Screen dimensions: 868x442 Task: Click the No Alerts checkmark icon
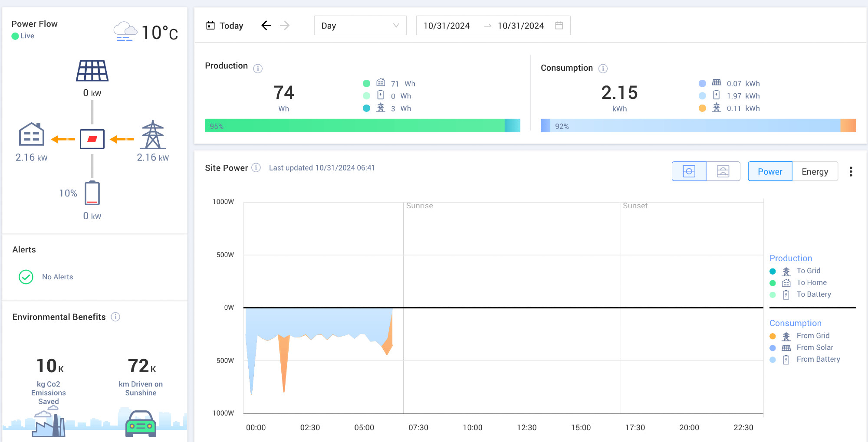(26, 277)
